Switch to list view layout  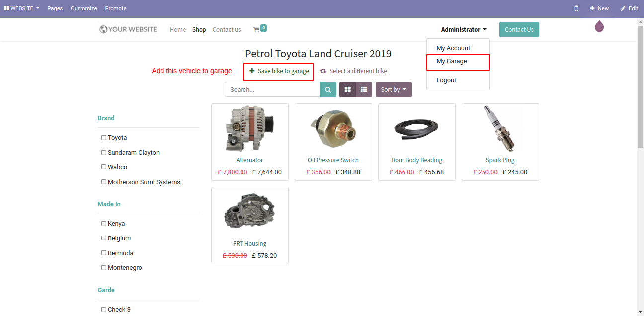(364, 90)
